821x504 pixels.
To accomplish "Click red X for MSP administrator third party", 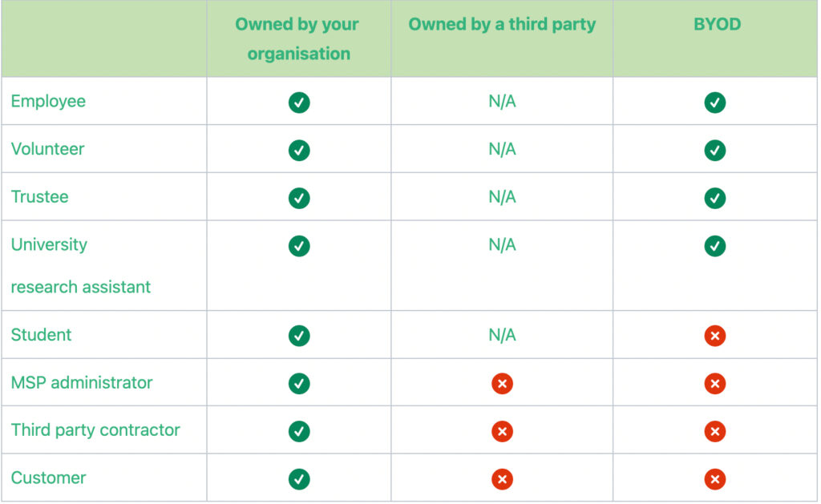I will (x=502, y=384).
